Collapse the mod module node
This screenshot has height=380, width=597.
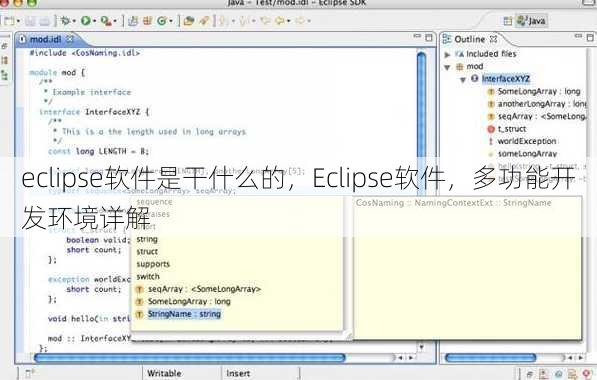447,67
